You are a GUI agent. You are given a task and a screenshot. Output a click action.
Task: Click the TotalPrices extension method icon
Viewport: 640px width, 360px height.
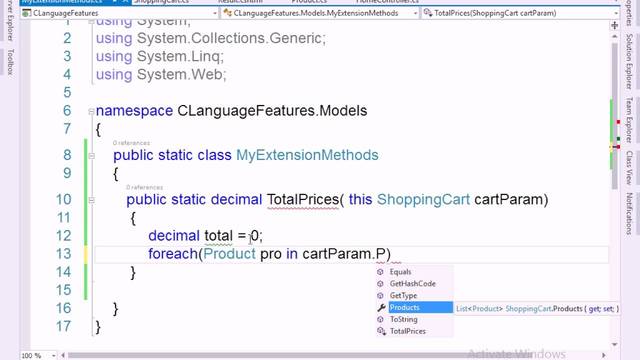tap(381, 331)
